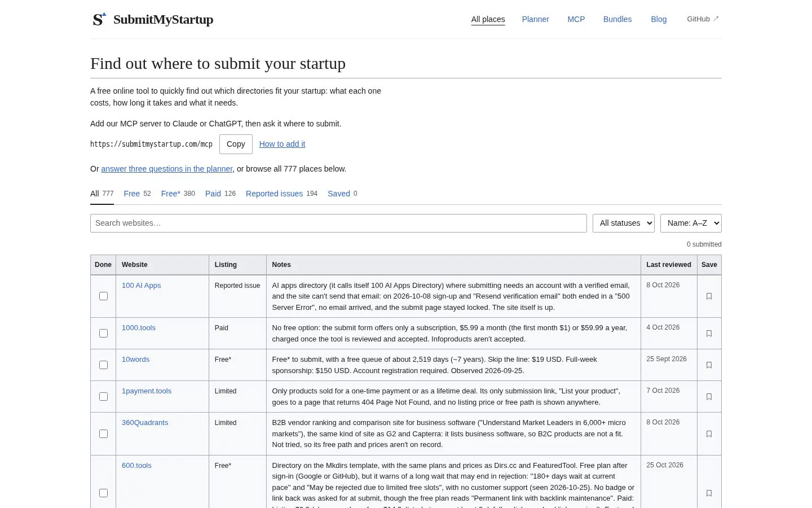
Task: Save the 1000.tools listing with bookmark icon
Action: 709,334
